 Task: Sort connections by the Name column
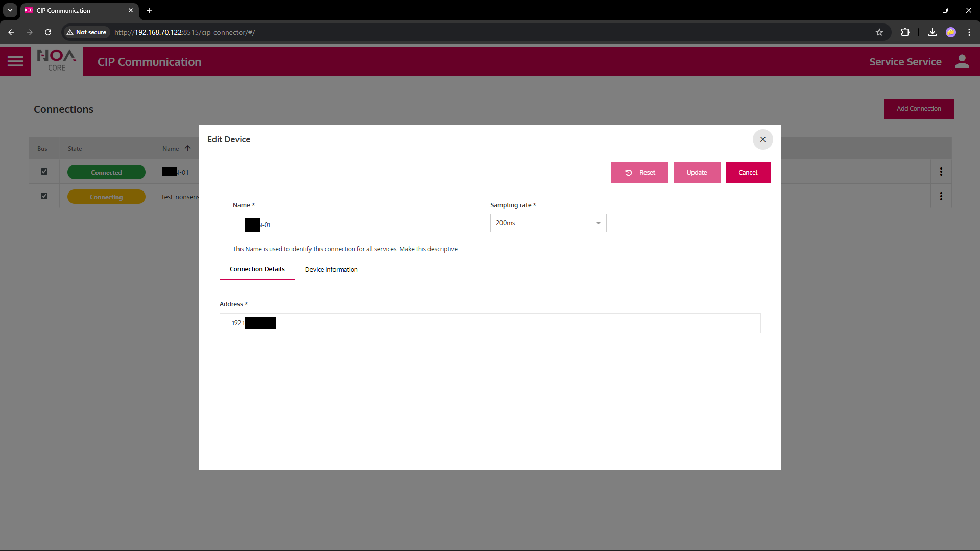point(171,149)
